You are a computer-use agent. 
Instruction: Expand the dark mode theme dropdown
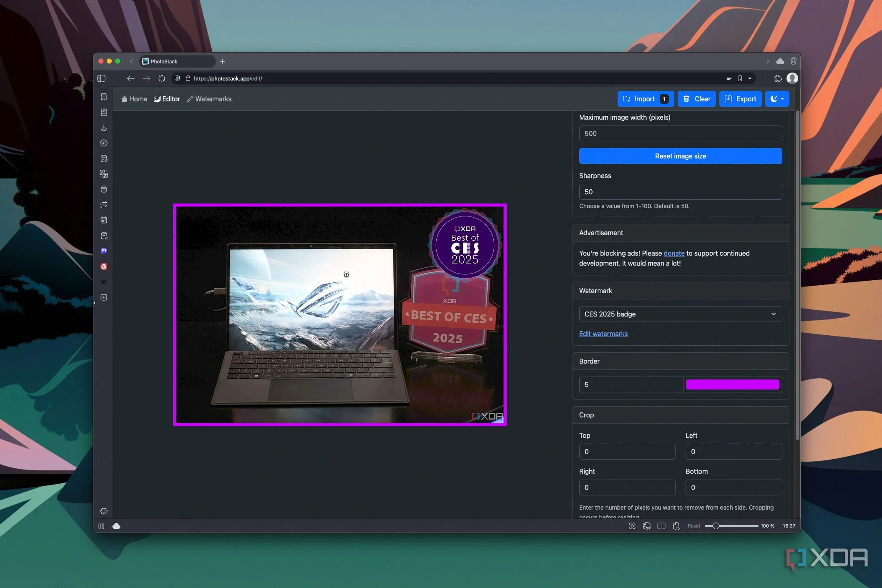[777, 99]
